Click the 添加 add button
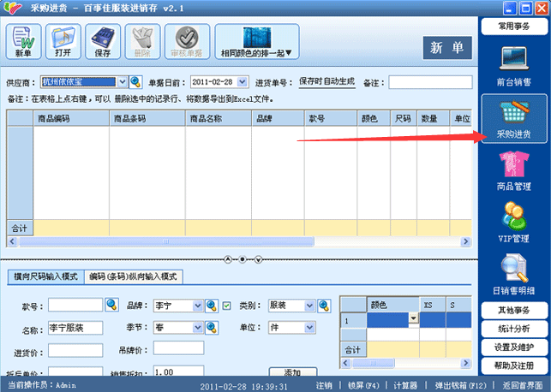551x392 pixels. [293, 371]
